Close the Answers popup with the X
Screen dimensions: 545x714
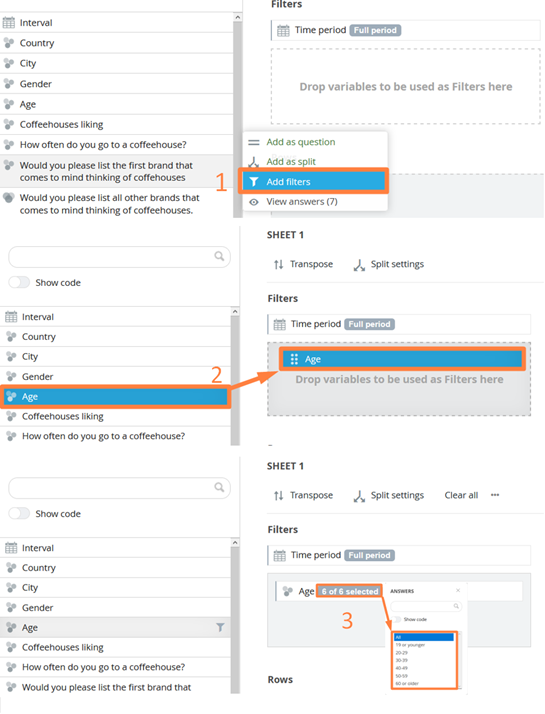[458, 591]
